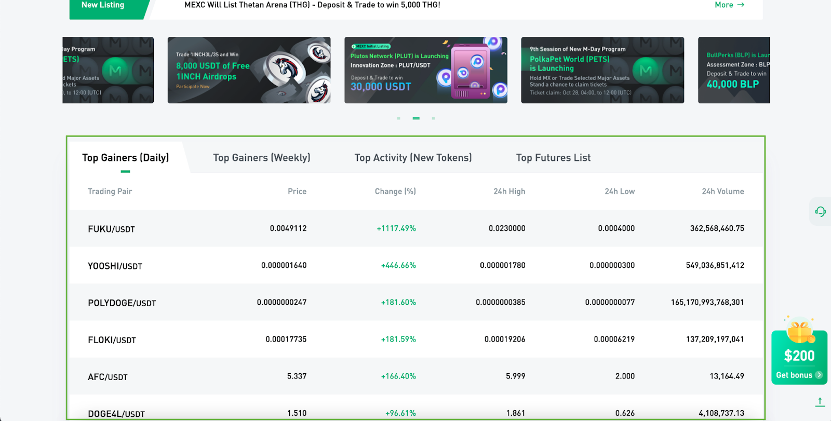The width and height of the screenshot is (832, 422).
Task: Click the first carousel pagination dot
Action: pyautogui.click(x=399, y=118)
